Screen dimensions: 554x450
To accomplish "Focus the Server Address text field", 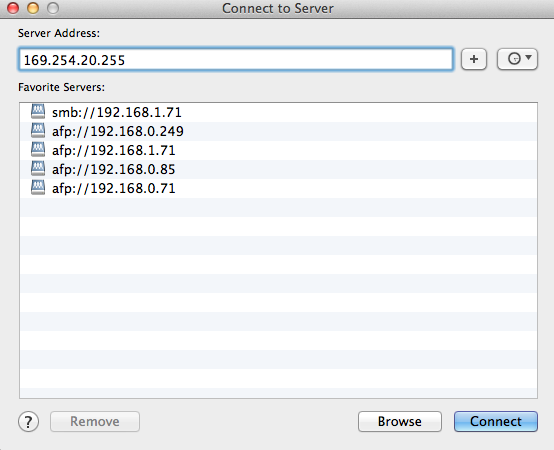I will tap(236, 59).
